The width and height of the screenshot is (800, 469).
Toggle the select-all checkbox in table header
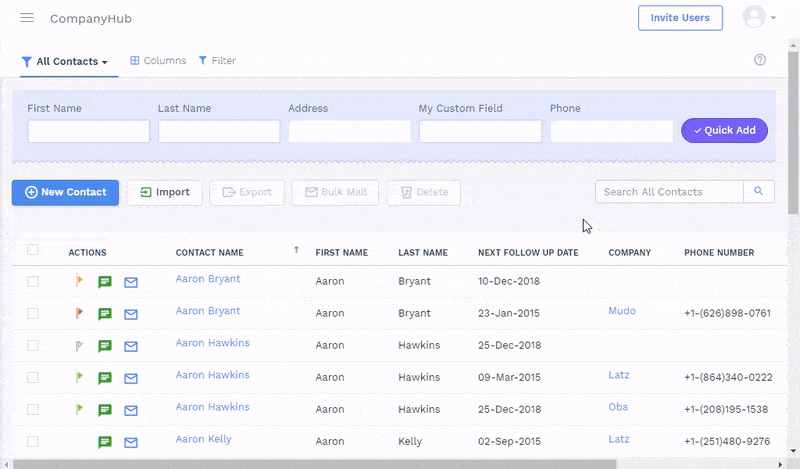click(33, 250)
